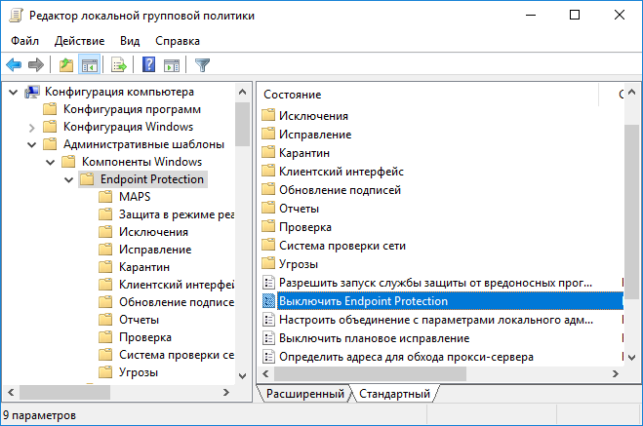Select Клиентский интерфейс in the left tree
This screenshot has height=426, width=643.
click(x=176, y=284)
